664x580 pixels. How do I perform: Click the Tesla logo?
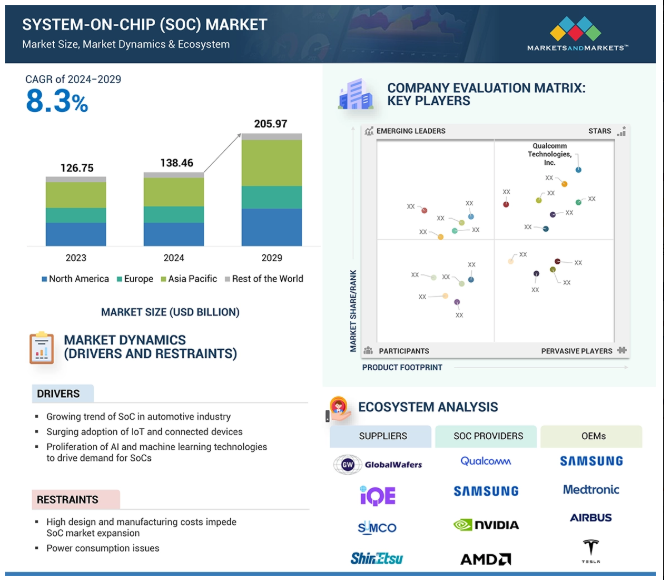(x=591, y=551)
